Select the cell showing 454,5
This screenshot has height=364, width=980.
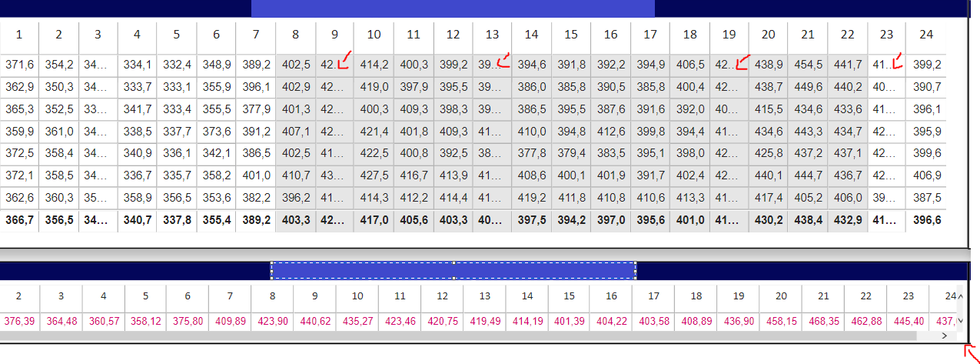point(807,65)
